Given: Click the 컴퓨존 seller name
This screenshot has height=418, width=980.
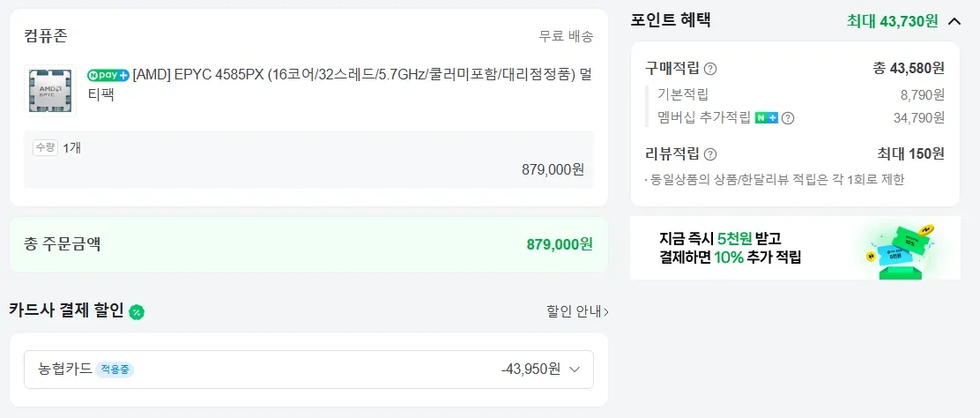Looking at the screenshot, I should [46, 35].
